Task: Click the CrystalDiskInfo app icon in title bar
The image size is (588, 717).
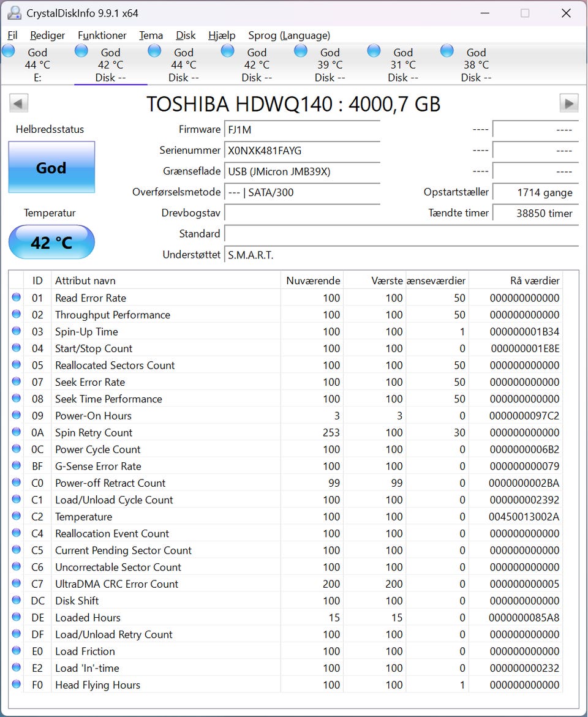Action: pyautogui.click(x=14, y=13)
